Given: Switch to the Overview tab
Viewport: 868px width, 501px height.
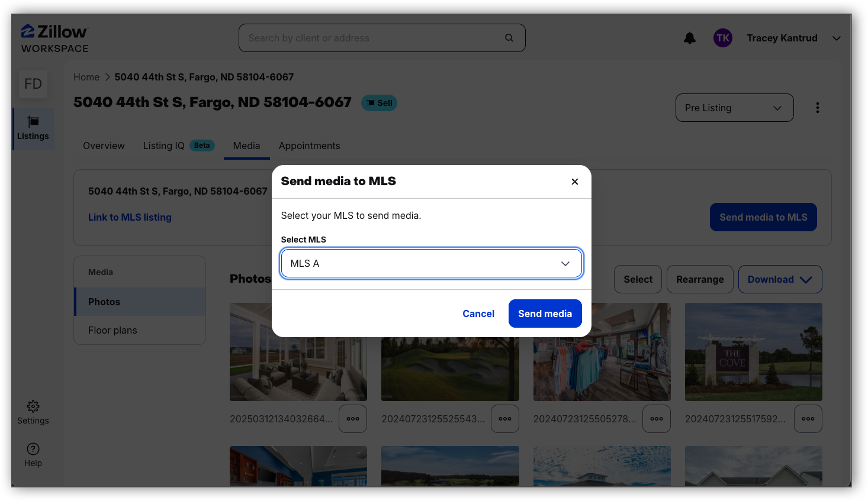Looking at the screenshot, I should point(104,146).
